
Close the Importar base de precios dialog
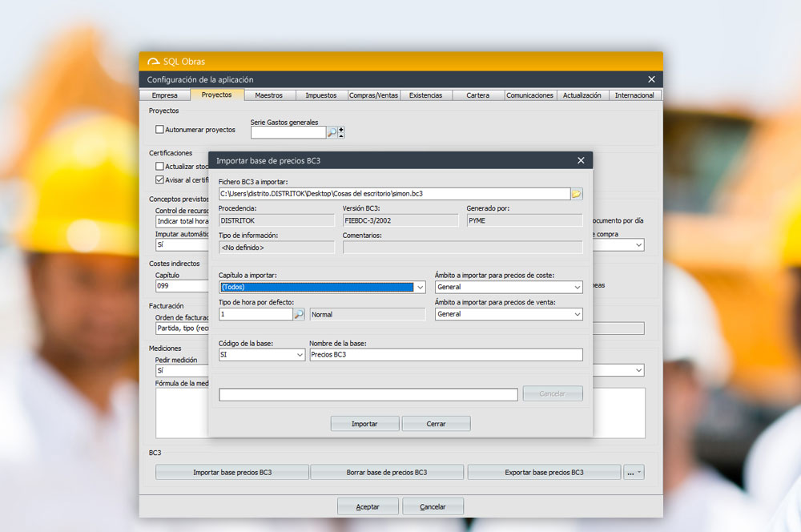[581, 160]
